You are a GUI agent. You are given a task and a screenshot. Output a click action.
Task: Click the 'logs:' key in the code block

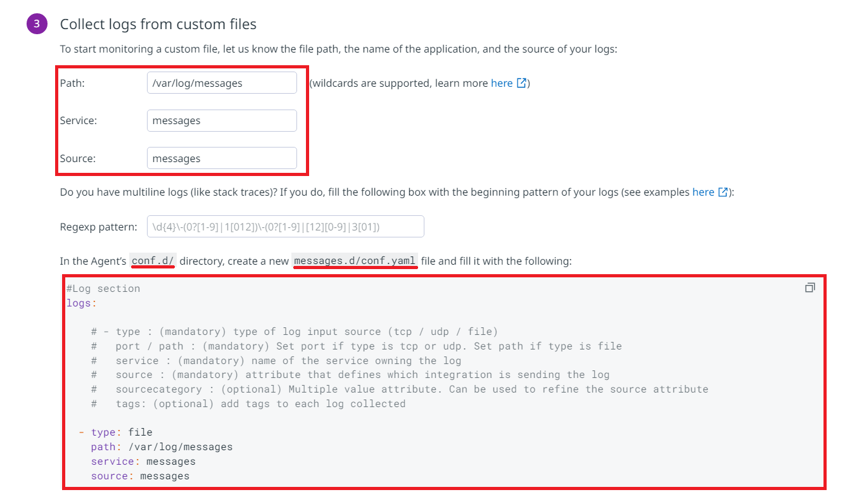tap(82, 303)
